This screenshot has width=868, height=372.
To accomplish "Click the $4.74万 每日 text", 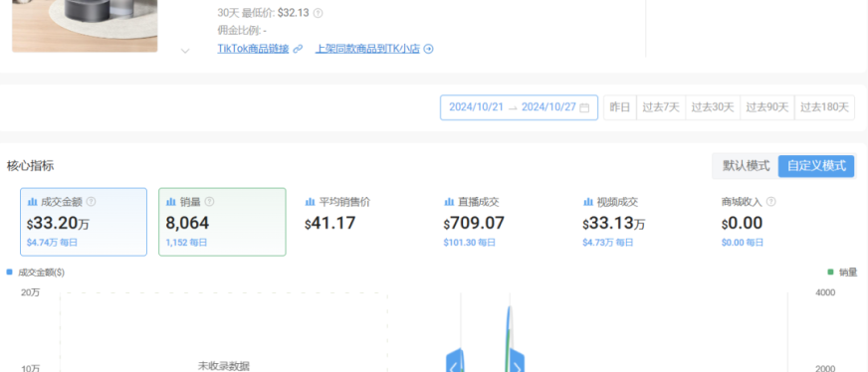I will (x=52, y=242).
